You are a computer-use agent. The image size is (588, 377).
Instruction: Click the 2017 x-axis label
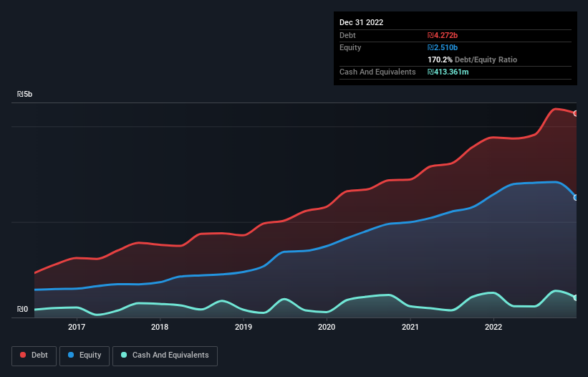(x=77, y=327)
